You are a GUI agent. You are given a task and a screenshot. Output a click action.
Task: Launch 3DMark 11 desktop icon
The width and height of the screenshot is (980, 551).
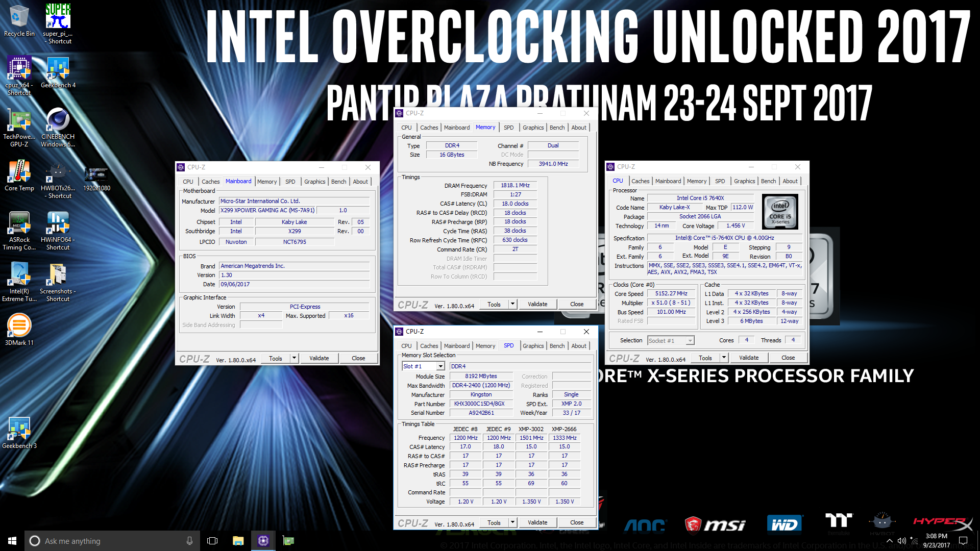pyautogui.click(x=19, y=330)
